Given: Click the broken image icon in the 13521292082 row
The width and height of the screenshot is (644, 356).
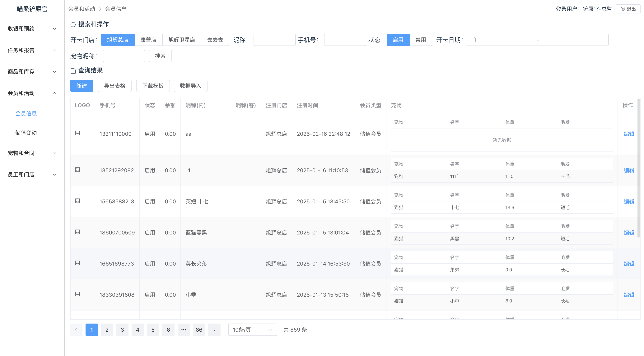Looking at the screenshot, I should (x=77, y=170).
